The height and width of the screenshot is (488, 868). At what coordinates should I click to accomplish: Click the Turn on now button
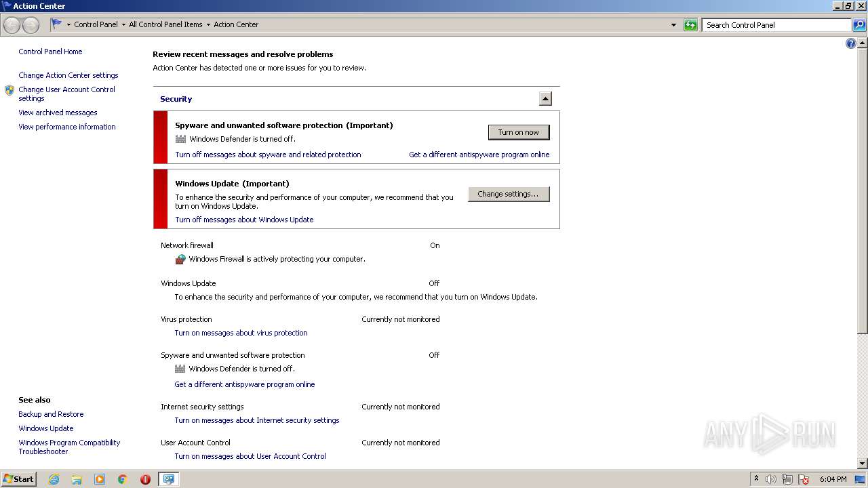point(519,132)
